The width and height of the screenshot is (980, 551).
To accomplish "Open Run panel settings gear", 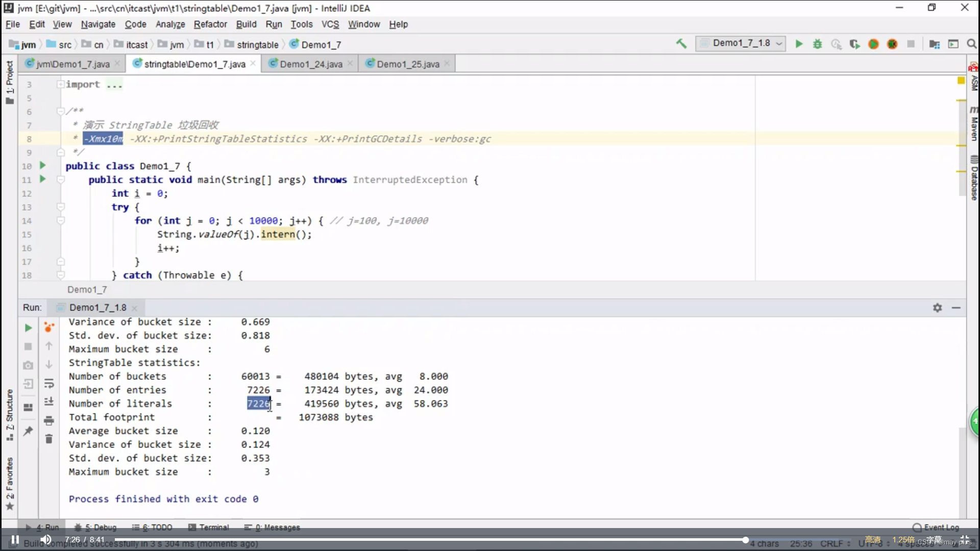I will (937, 308).
